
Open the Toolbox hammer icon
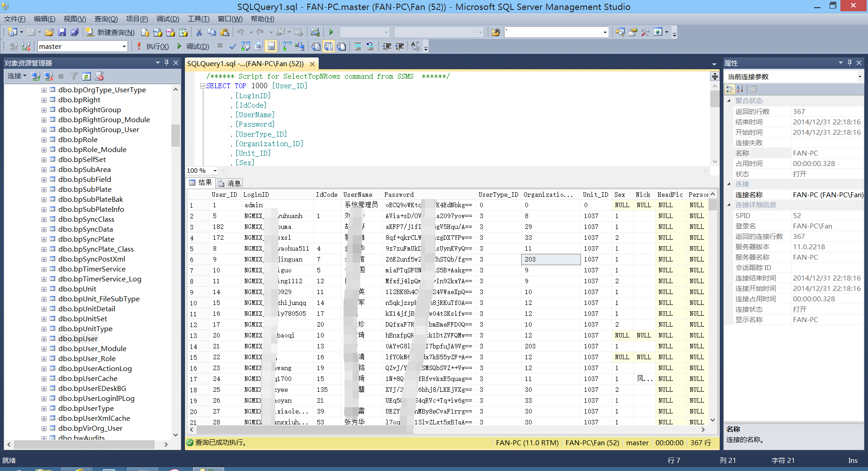[x=645, y=32]
